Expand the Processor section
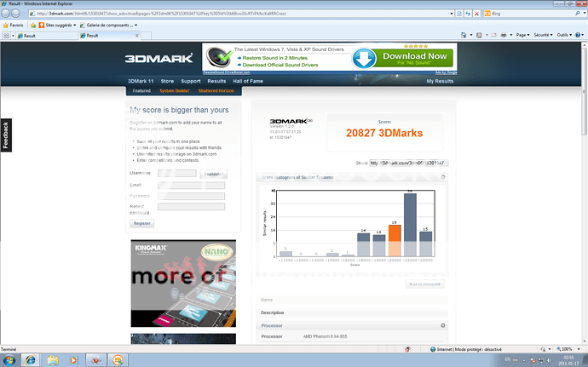588x367 pixels. 442,325
